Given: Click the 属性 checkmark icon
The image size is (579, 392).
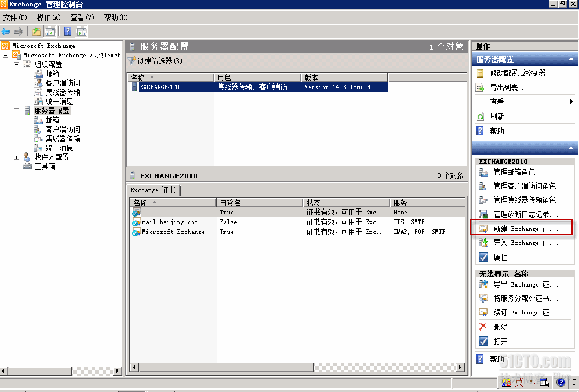Looking at the screenshot, I should pyautogui.click(x=483, y=257).
